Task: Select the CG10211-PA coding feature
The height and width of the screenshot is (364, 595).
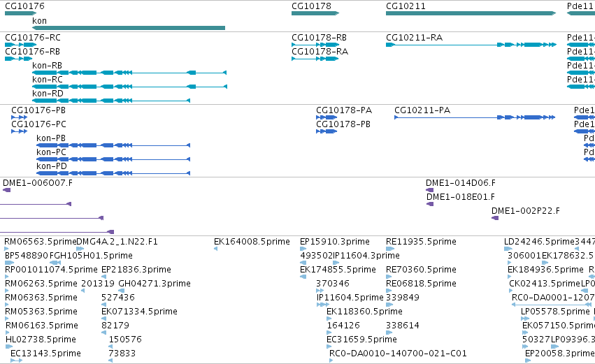Action: point(475,117)
